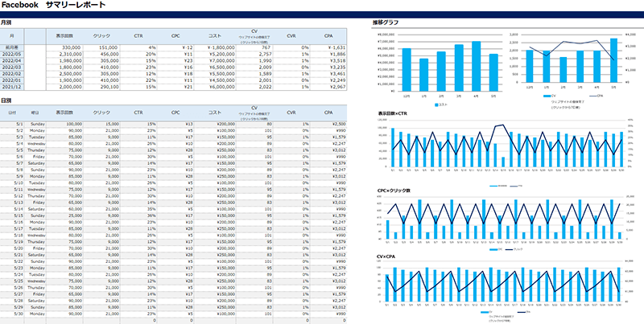Click the 'コスト' legend entry under cost chart
Screen dimensions: 644x324
[x=441, y=105]
